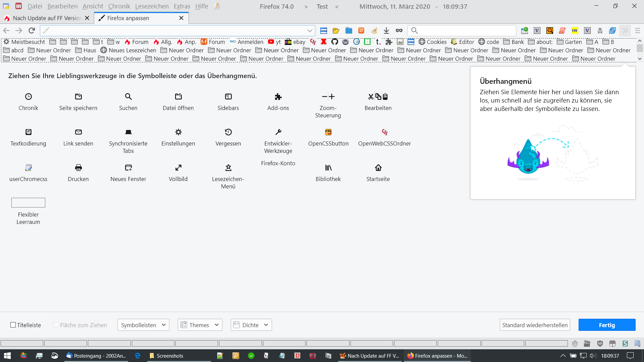Click the Vollbild arrows icon
This screenshot has height=362, width=644.
point(178,168)
